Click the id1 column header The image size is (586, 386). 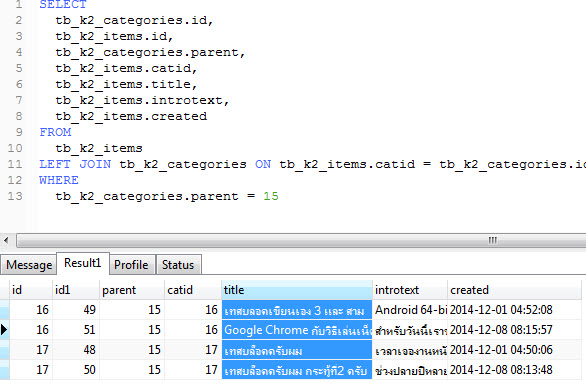[x=76, y=290]
